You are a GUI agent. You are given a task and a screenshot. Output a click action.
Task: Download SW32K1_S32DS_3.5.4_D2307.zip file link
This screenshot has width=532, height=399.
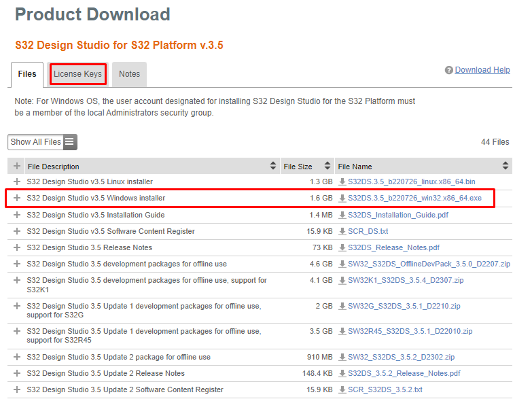pyautogui.click(x=406, y=280)
